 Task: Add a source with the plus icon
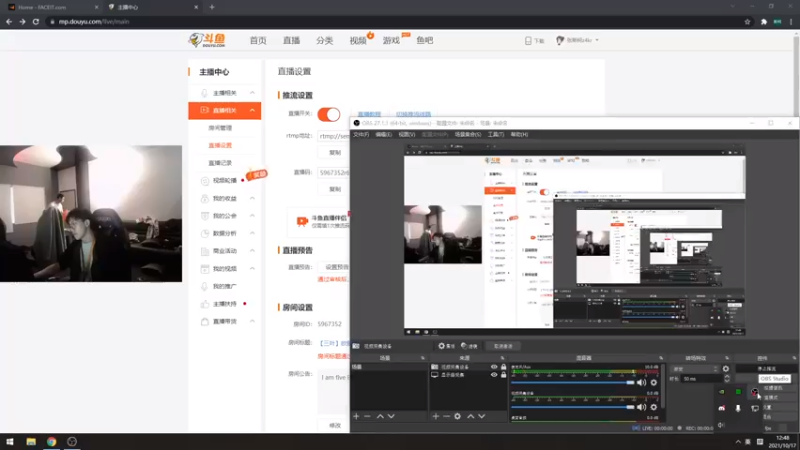pos(436,416)
